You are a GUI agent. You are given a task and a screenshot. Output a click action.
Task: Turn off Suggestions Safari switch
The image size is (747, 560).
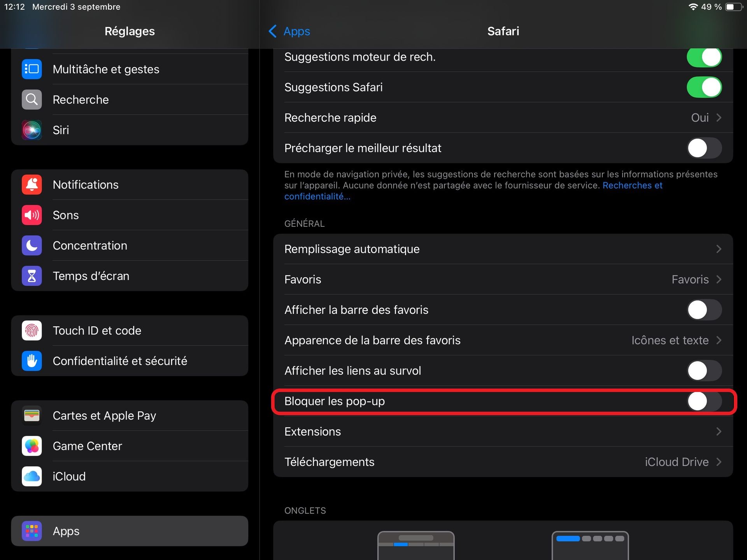704,87
